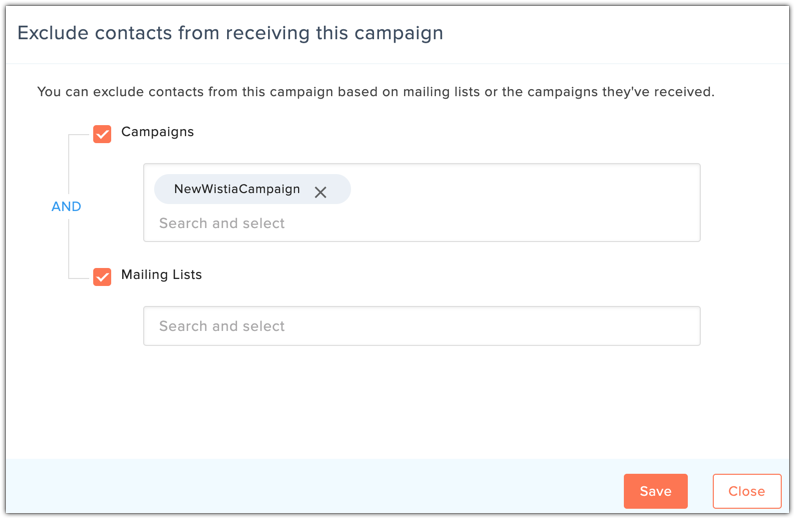Focus the Campaigns search and select field
795x519 pixels.
[222, 224]
